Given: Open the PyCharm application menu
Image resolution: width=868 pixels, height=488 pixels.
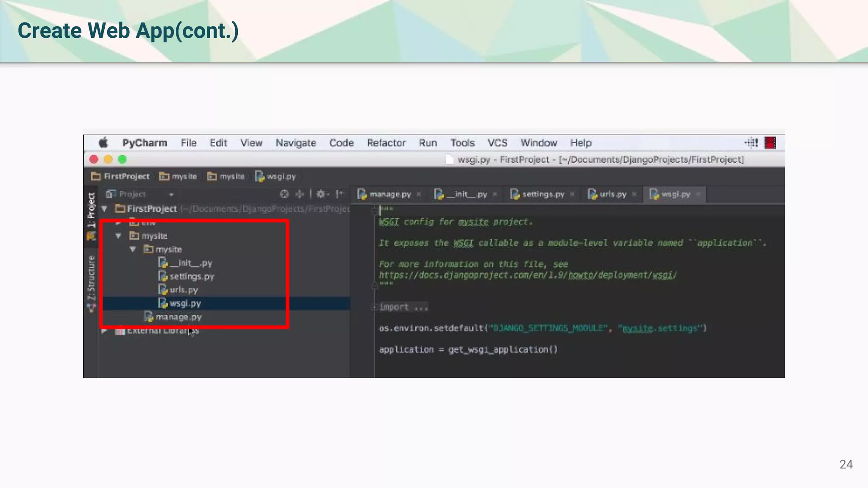Looking at the screenshot, I should pos(145,143).
